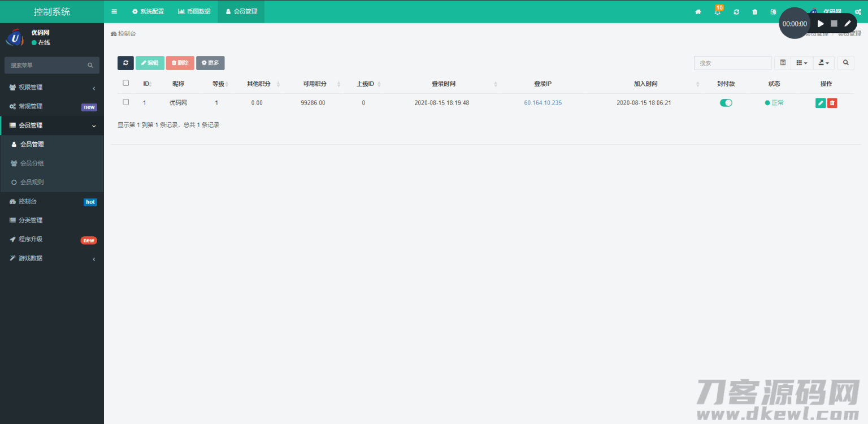Toggle the table card view icon

pos(783,63)
